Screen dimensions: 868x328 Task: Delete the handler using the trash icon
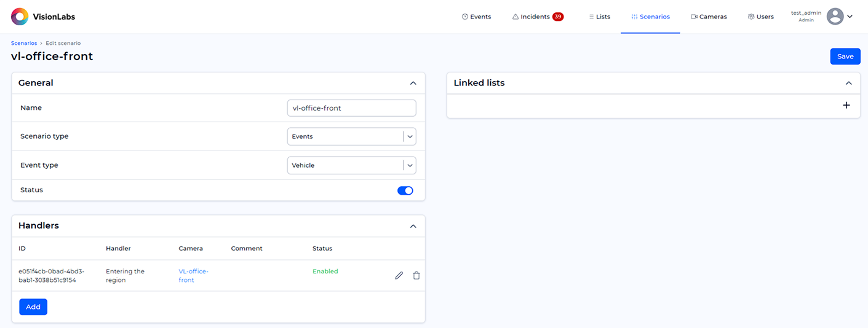(x=416, y=276)
